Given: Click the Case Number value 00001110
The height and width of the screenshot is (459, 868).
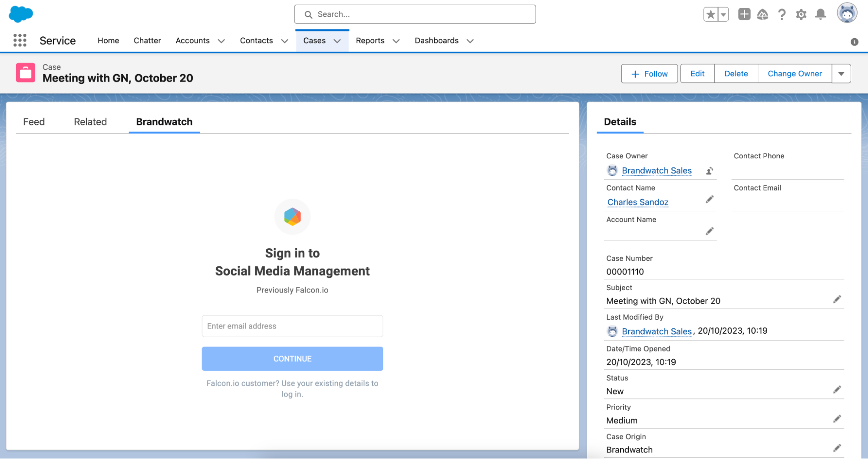Looking at the screenshot, I should 625,272.
